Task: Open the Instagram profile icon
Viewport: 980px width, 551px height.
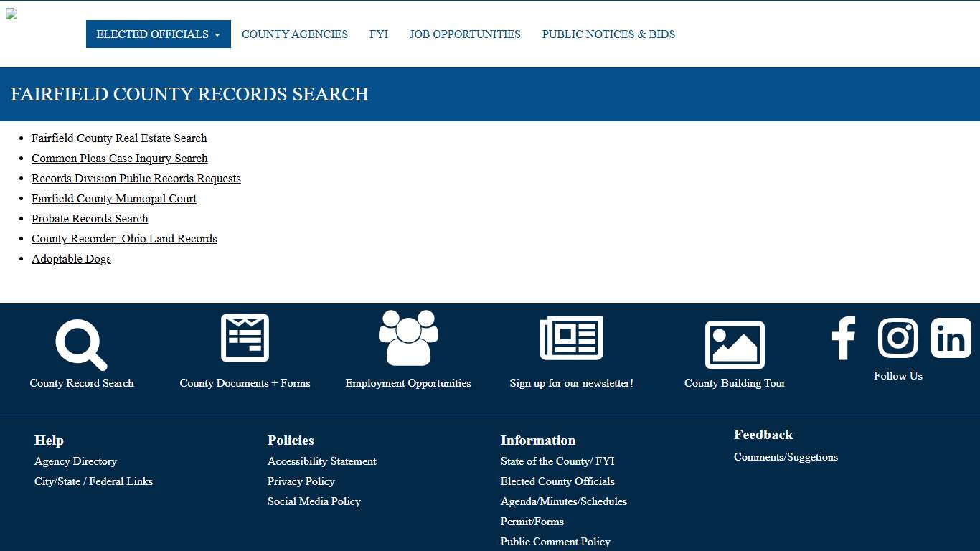Action: [897, 337]
